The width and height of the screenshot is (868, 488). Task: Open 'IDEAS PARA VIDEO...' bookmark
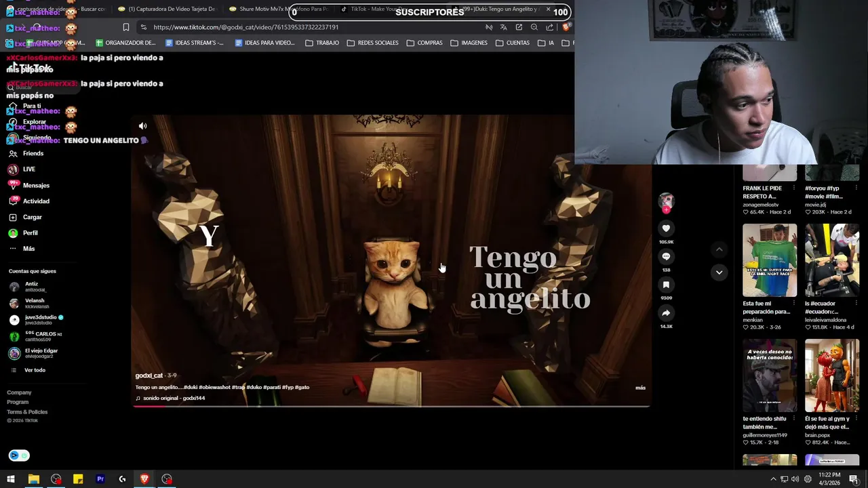[264, 43]
